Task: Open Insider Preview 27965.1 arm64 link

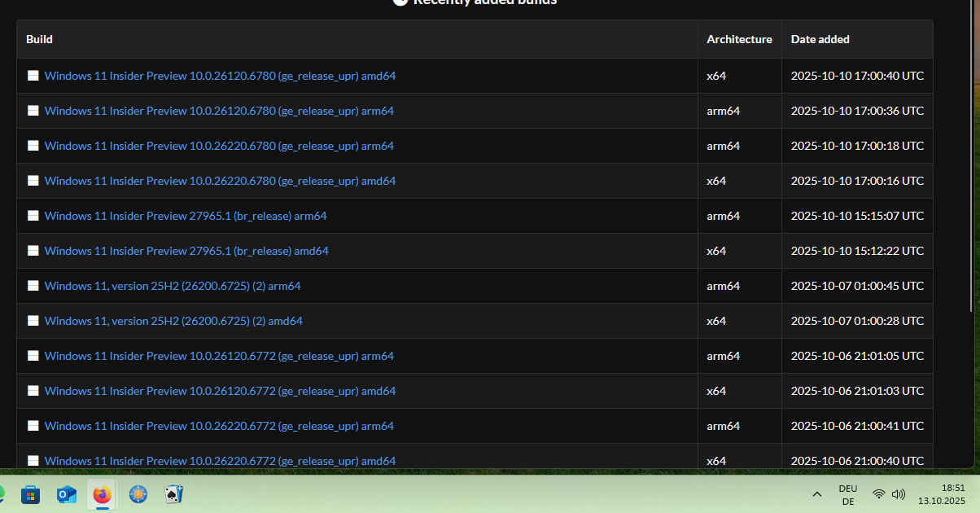Action: coord(186,216)
